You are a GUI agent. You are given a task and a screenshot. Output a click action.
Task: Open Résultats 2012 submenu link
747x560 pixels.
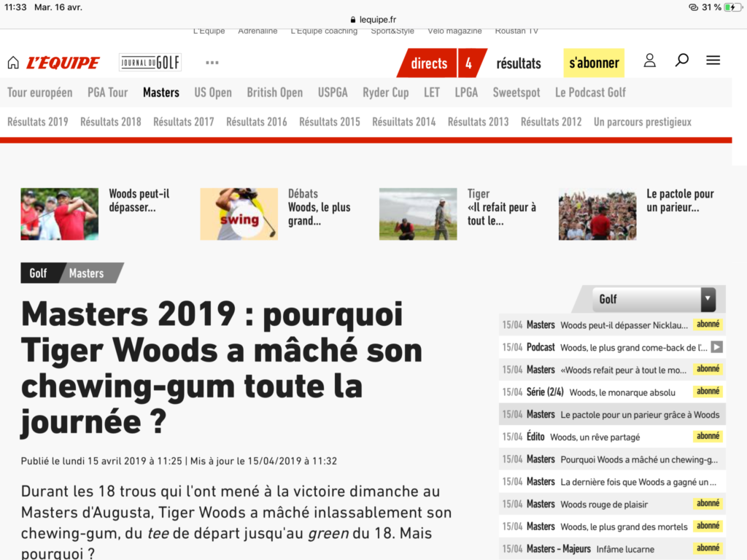coord(551,122)
